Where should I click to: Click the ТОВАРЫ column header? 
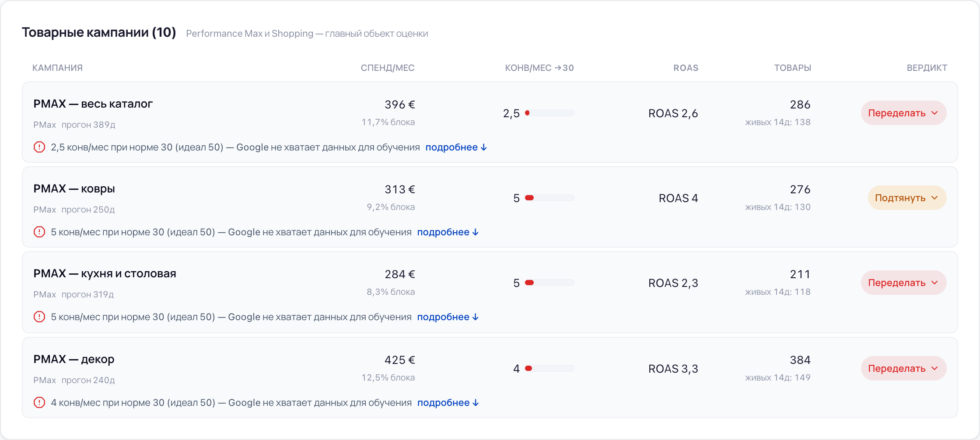pyautogui.click(x=793, y=68)
